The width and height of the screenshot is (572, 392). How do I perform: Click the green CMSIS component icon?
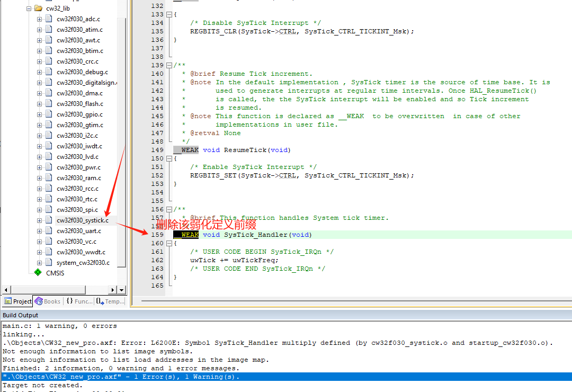pyautogui.click(x=38, y=273)
